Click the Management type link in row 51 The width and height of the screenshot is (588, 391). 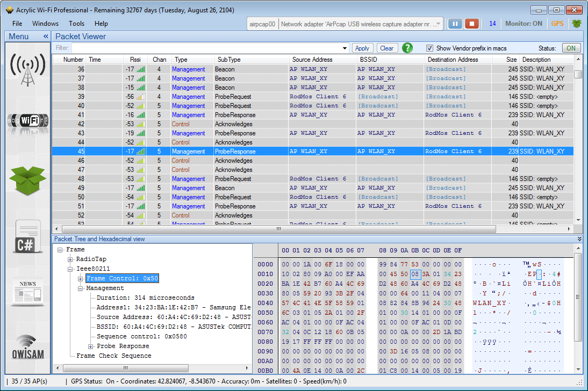(x=188, y=206)
